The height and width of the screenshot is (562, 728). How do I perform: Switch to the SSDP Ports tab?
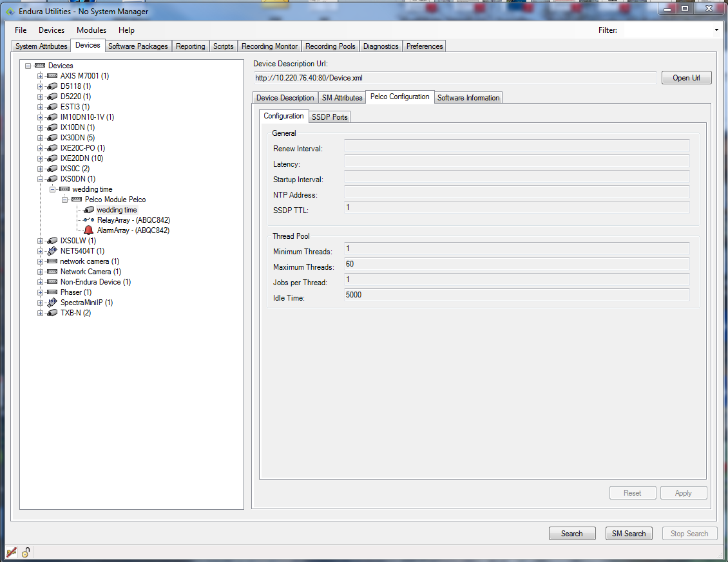330,117
